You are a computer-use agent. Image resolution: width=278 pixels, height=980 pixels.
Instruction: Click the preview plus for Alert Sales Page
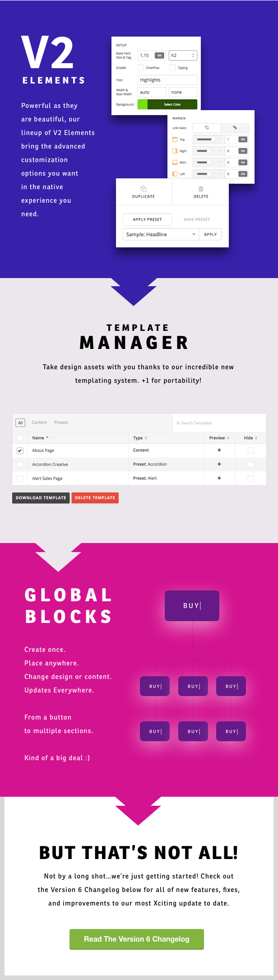pyautogui.click(x=219, y=478)
